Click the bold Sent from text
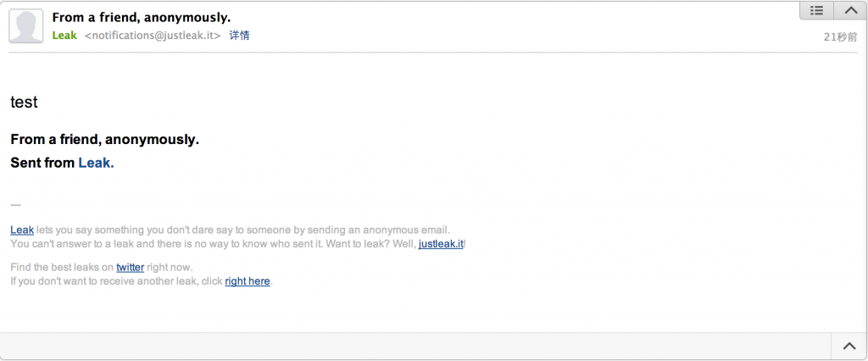 [42, 163]
